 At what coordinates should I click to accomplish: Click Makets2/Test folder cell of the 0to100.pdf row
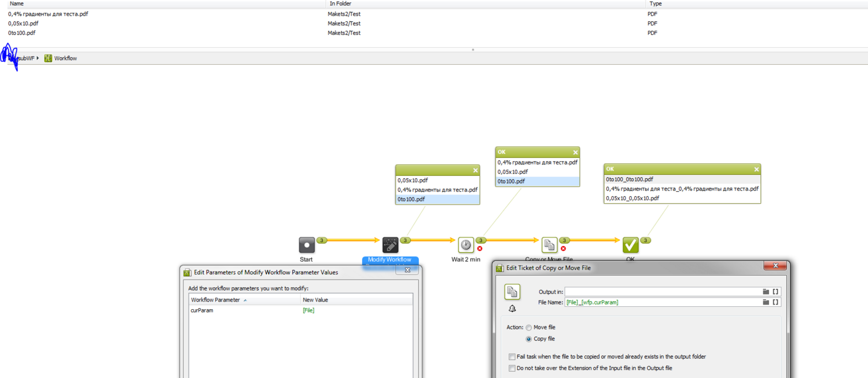[x=344, y=33]
